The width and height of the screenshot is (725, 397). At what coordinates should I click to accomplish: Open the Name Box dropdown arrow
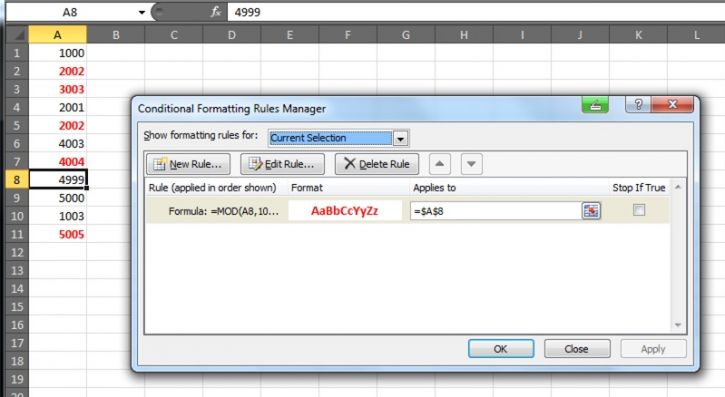(x=141, y=12)
